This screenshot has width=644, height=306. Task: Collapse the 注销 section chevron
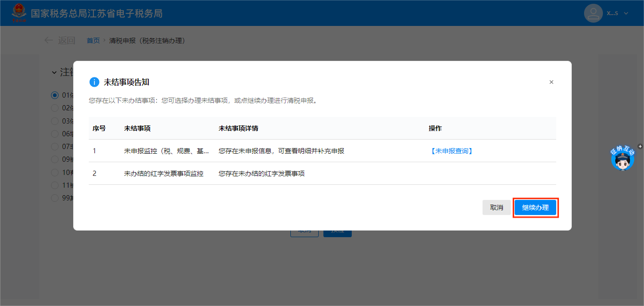tap(54, 73)
